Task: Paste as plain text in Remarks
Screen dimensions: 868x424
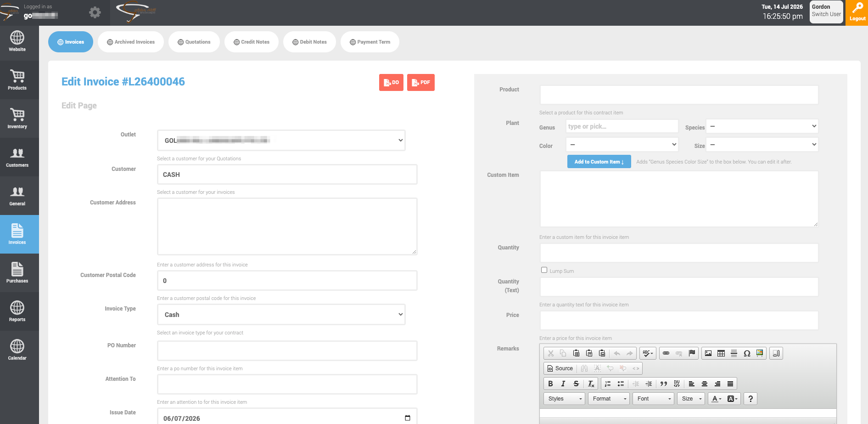Action: click(x=589, y=353)
